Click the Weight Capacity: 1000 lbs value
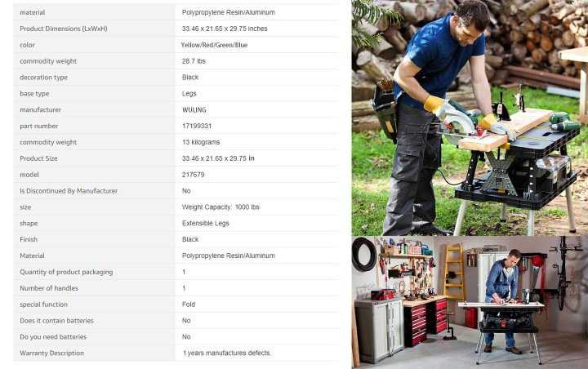 (x=220, y=207)
